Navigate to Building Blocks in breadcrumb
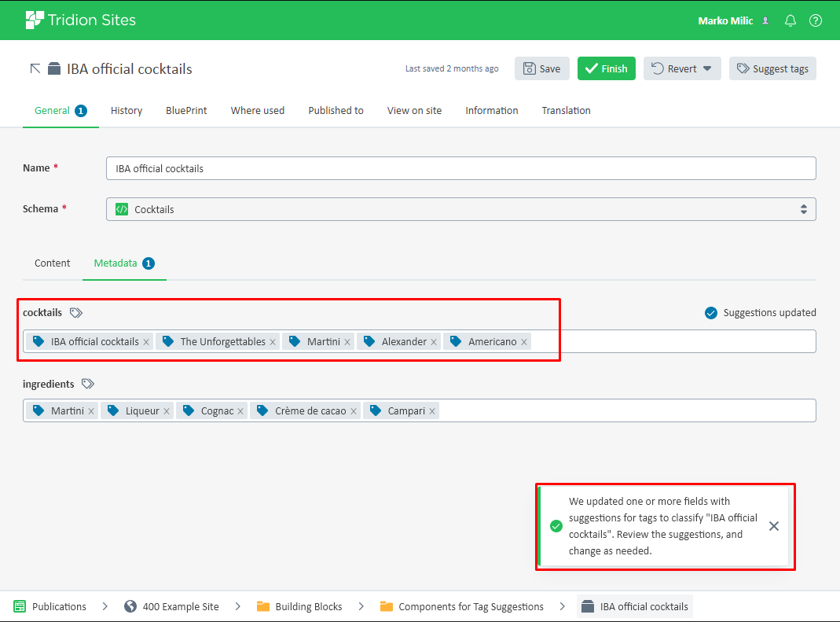840x622 pixels. tap(308, 606)
